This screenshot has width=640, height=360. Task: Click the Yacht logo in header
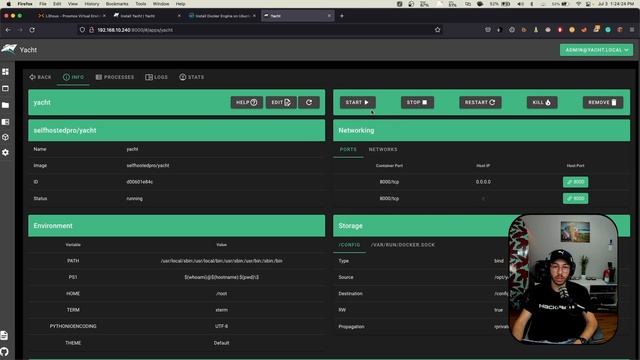click(x=9, y=49)
